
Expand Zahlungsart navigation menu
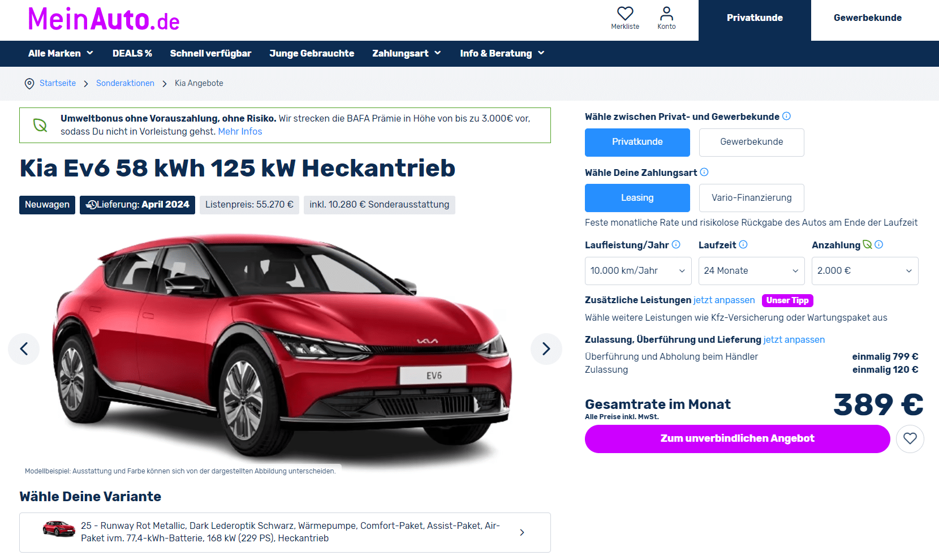pos(406,53)
